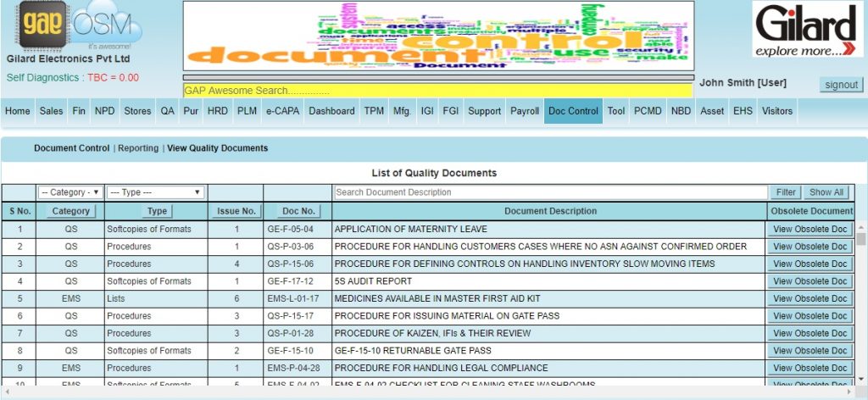Open the Reporting submenu link
868x400 pixels.
point(138,148)
